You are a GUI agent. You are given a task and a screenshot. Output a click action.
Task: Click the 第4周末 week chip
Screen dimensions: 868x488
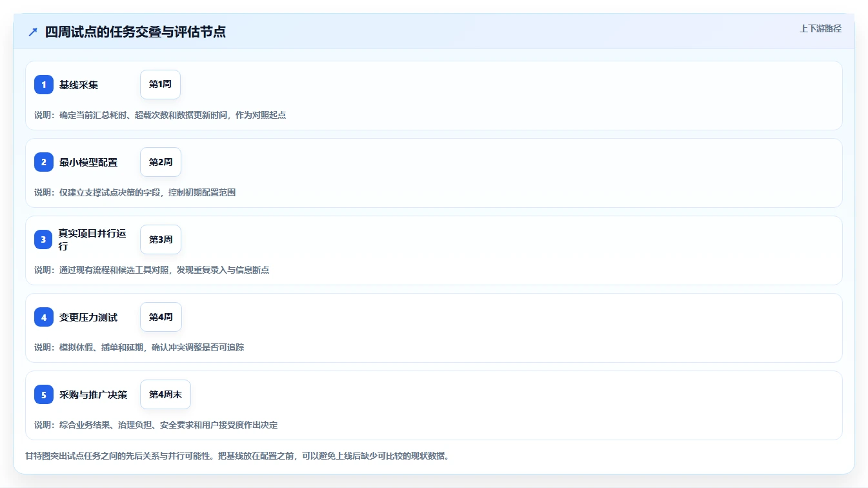(165, 394)
